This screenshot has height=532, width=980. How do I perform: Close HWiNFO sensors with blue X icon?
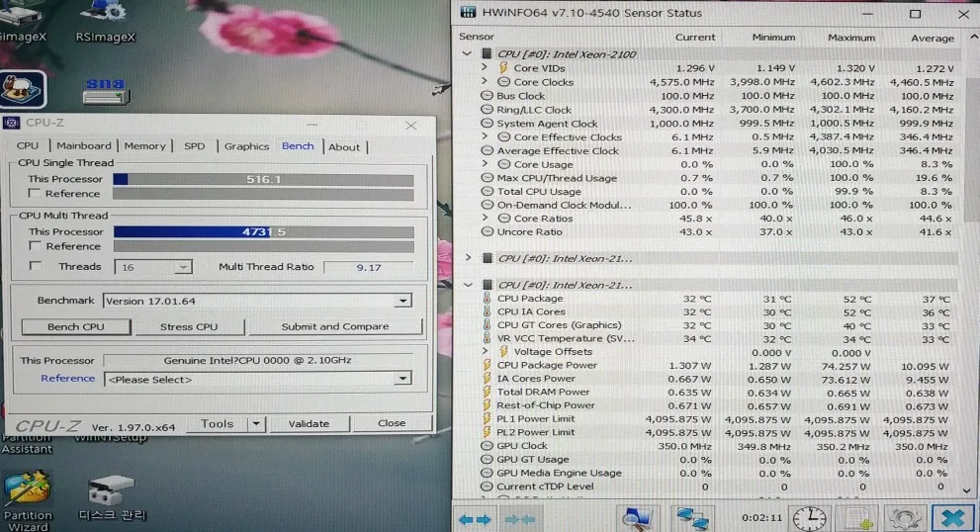tap(952, 518)
